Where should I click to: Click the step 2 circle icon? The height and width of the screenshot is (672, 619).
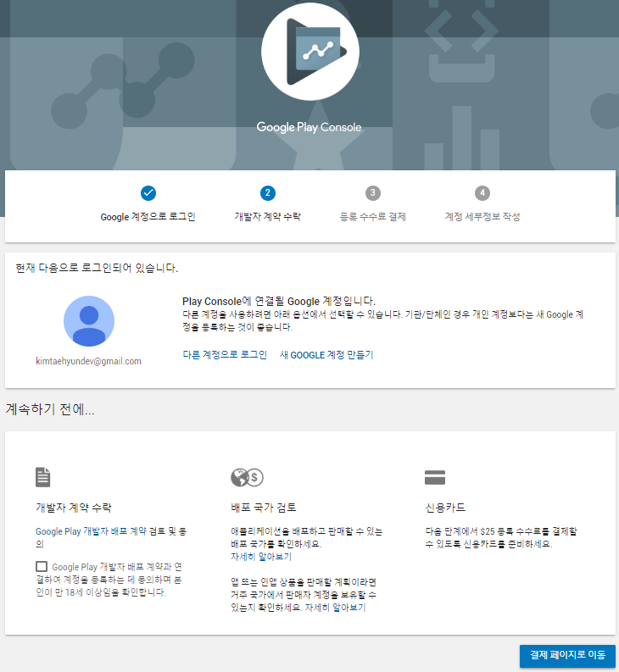(268, 193)
